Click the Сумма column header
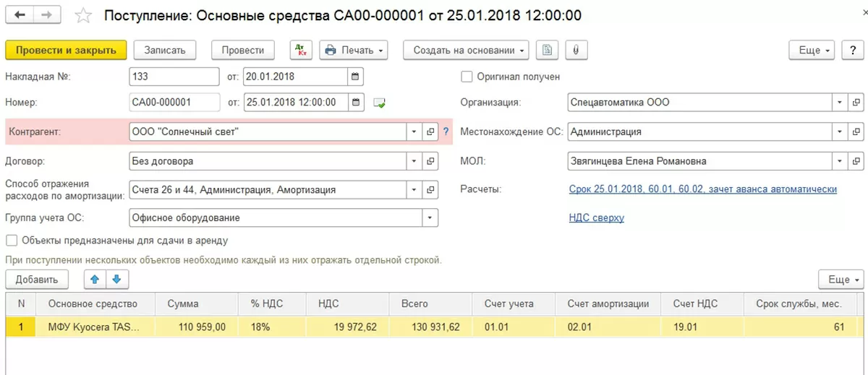 (x=196, y=304)
